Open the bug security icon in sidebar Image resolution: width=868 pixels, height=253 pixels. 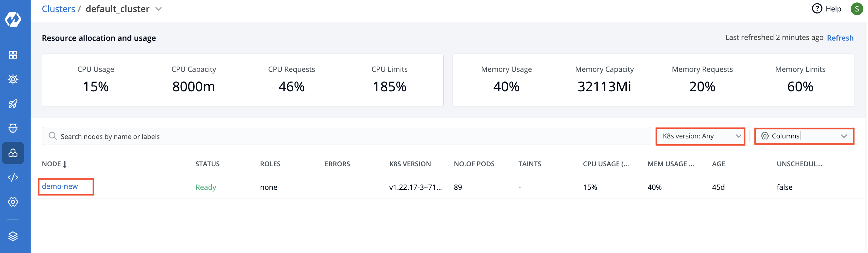pos(13,128)
